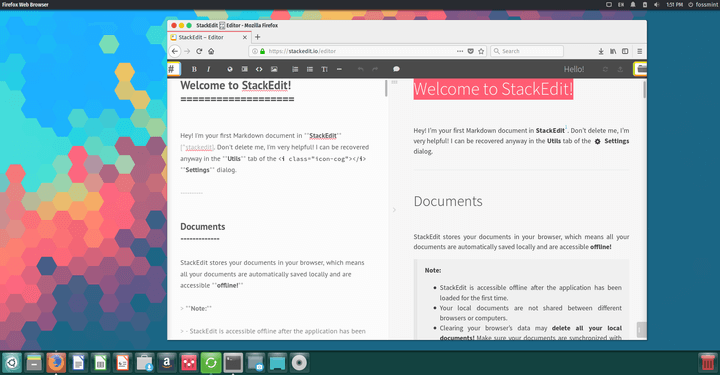Apply bold formatting in StackEdit toolbar

click(194, 69)
